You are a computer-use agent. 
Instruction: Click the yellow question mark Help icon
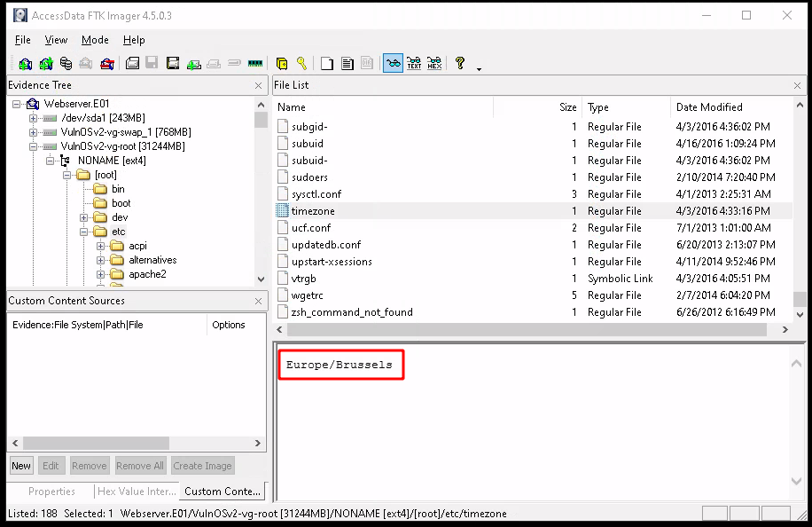460,63
